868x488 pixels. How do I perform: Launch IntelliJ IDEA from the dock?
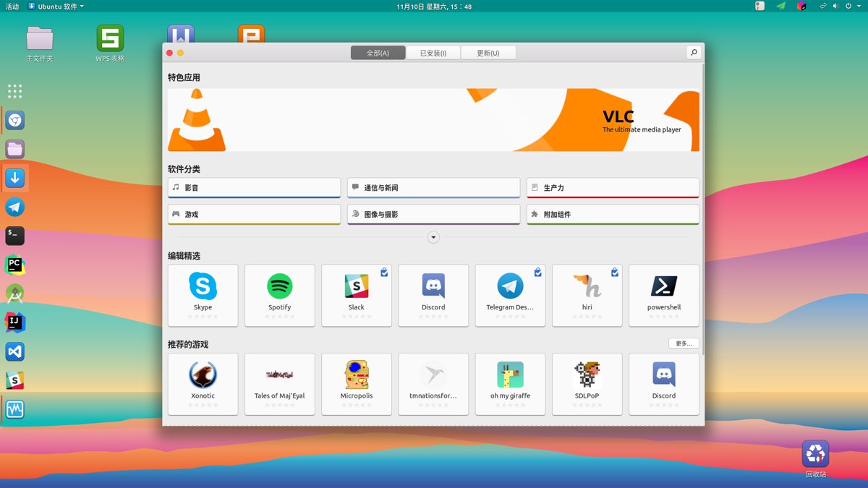15,322
